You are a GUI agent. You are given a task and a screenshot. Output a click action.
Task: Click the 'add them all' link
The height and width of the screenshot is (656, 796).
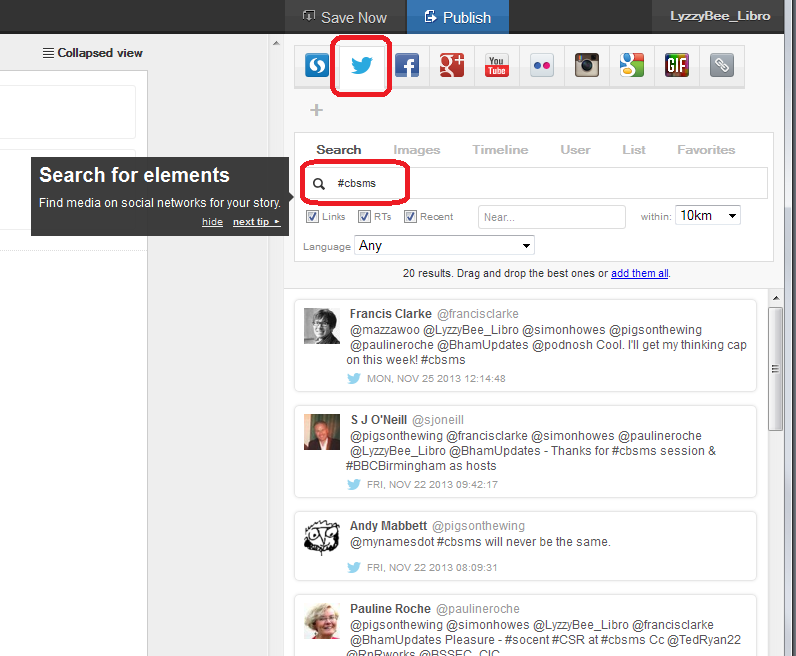coord(640,273)
